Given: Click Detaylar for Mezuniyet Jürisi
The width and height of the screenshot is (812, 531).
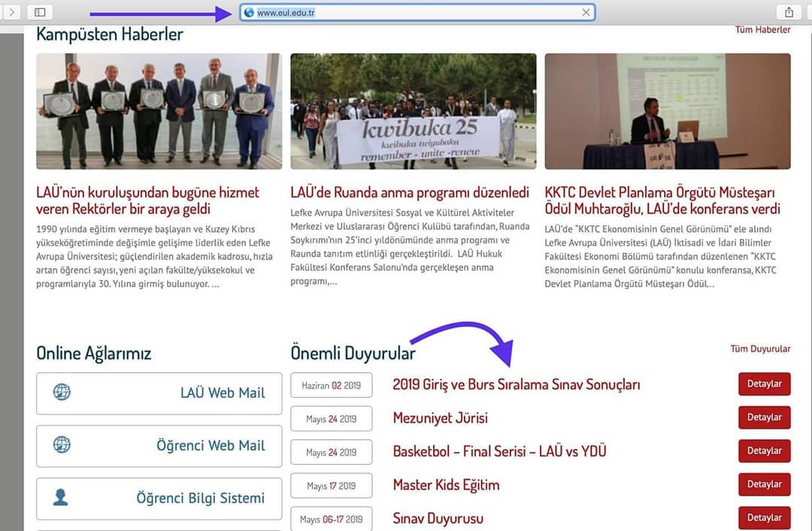Looking at the screenshot, I should click(765, 417).
